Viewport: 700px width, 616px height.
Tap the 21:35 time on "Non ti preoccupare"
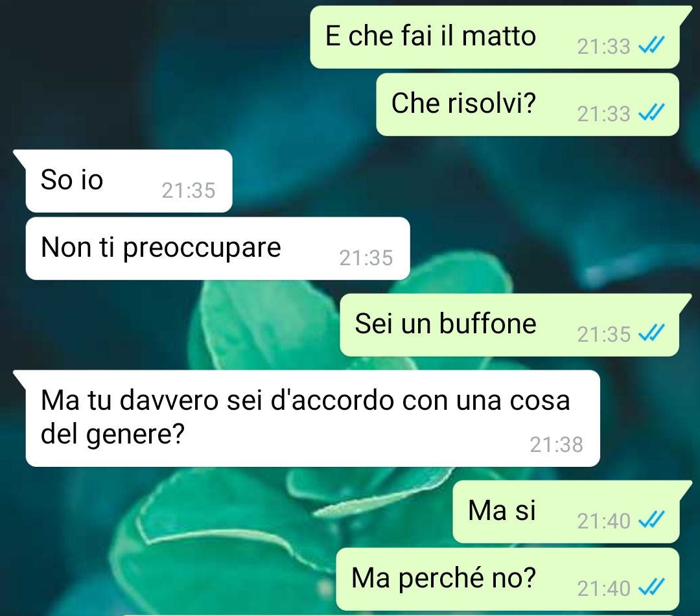[x=366, y=257]
